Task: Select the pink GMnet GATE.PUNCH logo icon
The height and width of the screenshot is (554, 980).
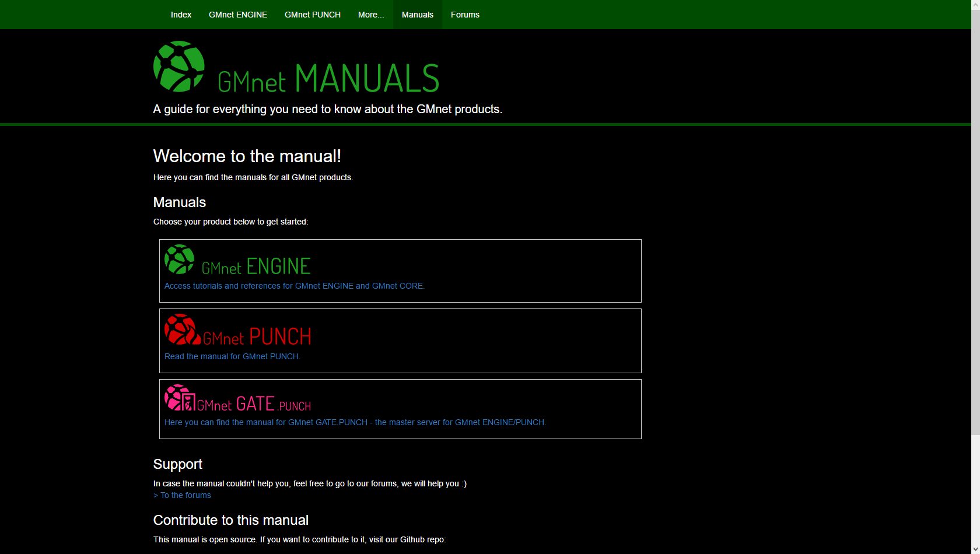Action: pos(179,399)
